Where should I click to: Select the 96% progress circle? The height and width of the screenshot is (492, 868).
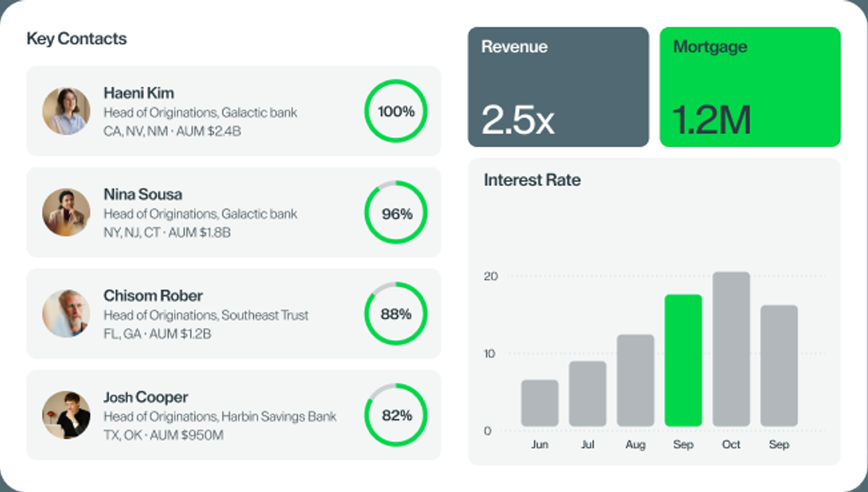[396, 213]
